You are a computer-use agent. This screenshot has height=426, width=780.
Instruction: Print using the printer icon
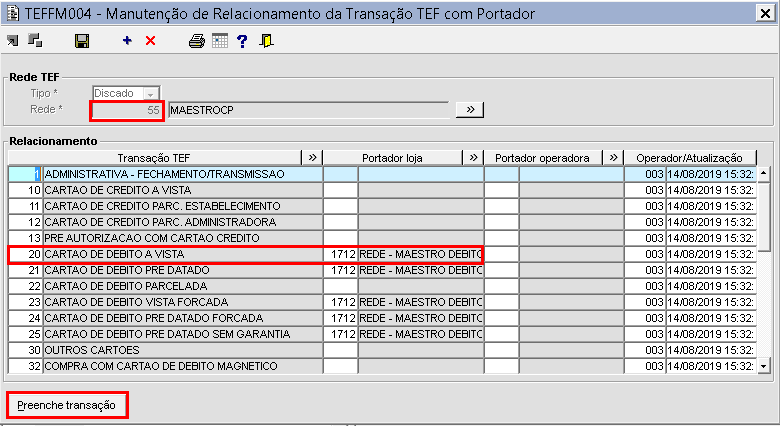coord(197,41)
